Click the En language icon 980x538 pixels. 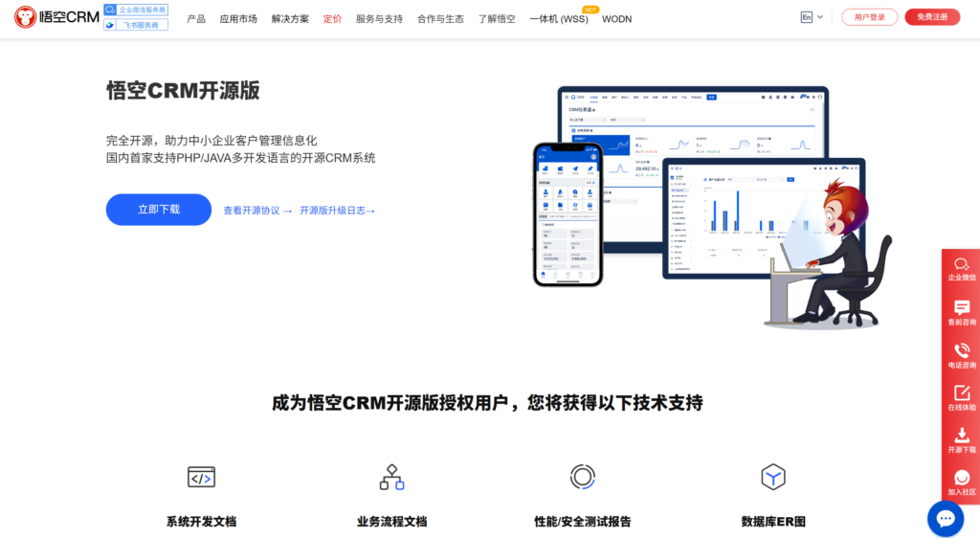[806, 17]
